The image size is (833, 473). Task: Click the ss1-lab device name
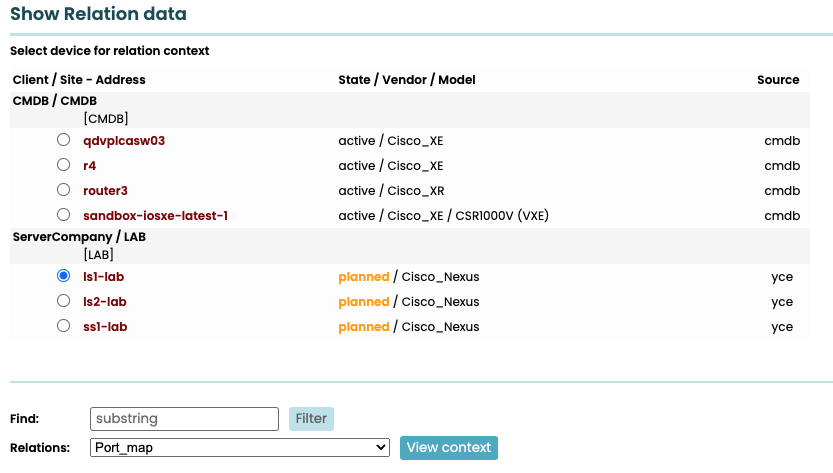click(x=105, y=327)
